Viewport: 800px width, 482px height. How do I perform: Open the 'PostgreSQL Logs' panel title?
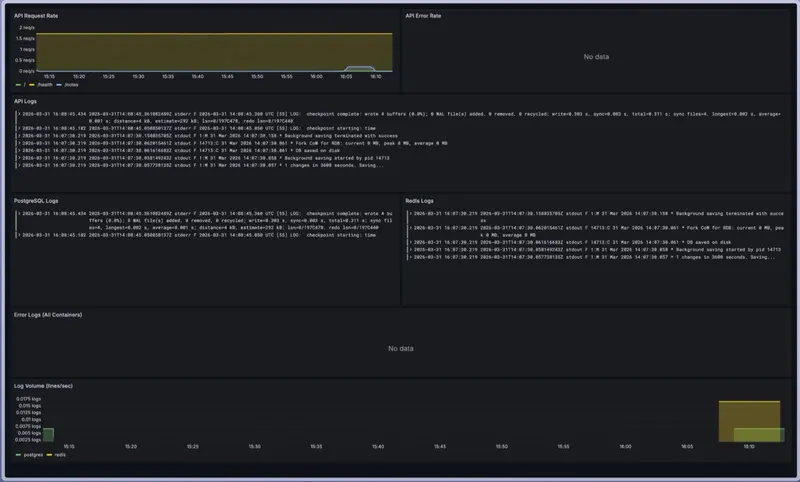(x=36, y=201)
